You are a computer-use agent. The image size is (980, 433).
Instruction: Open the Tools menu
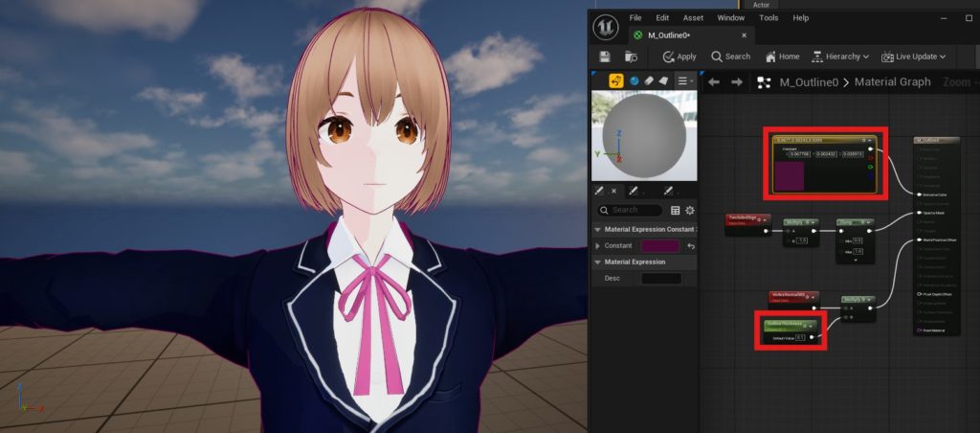click(x=768, y=17)
